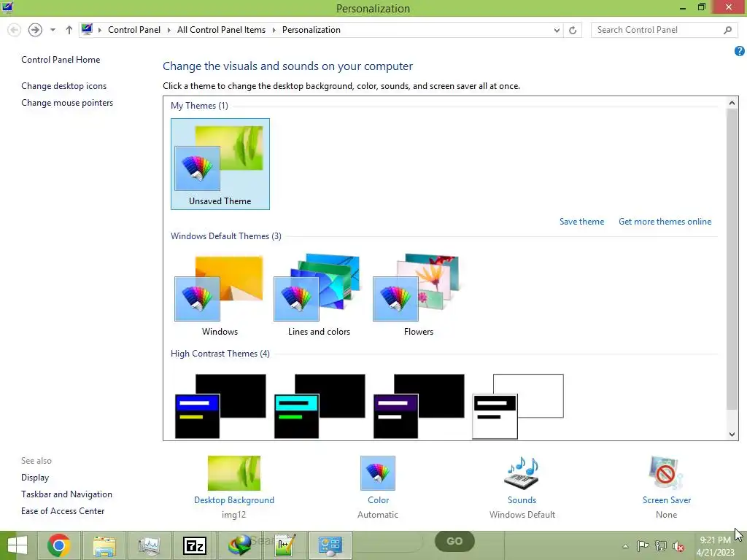747x560 pixels.
Task: Open Notepad++ from taskbar
Action: coord(285,545)
